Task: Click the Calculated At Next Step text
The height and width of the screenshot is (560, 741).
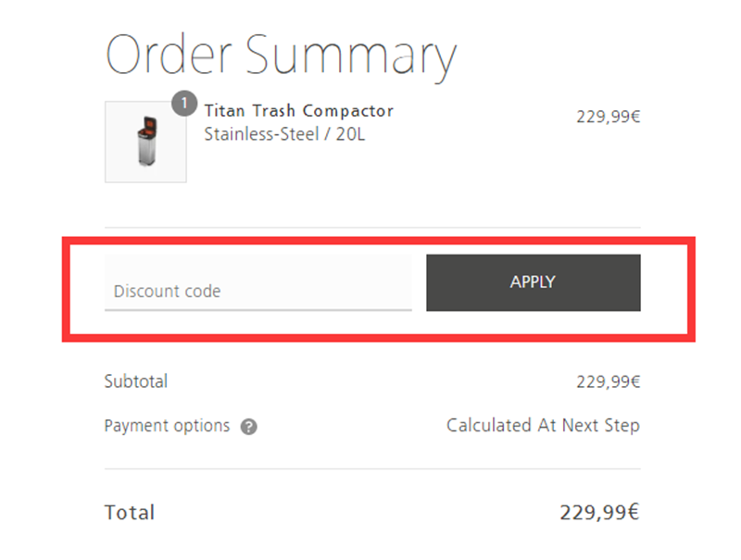Action: [543, 426]
